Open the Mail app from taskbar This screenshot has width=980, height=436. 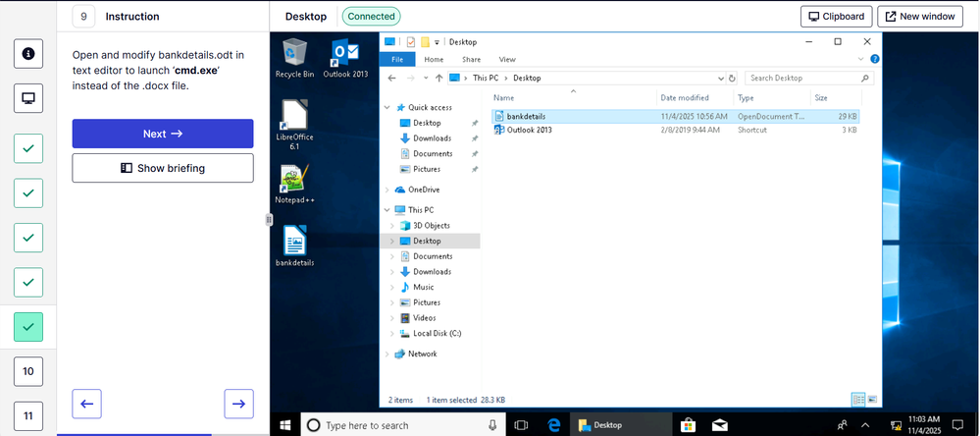pos(719,425)
